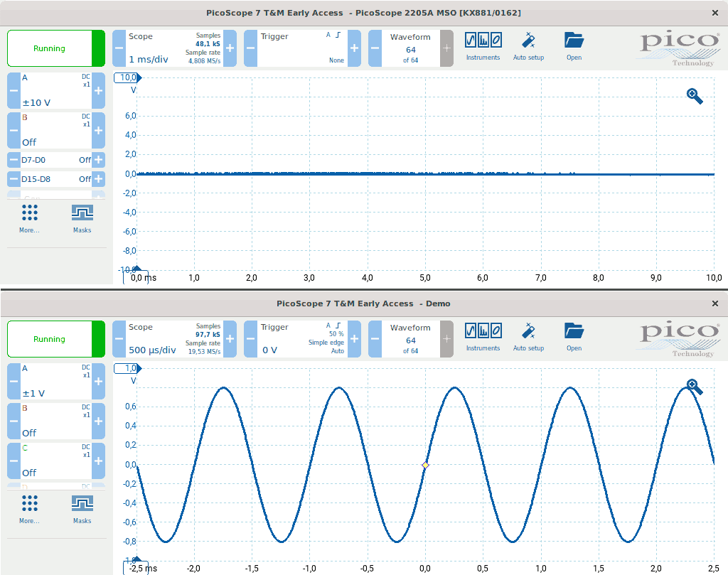Open Instruments in the PicoScope 2205A window
This screenshot has height=575, width=728.
click(x=483, y=47)
